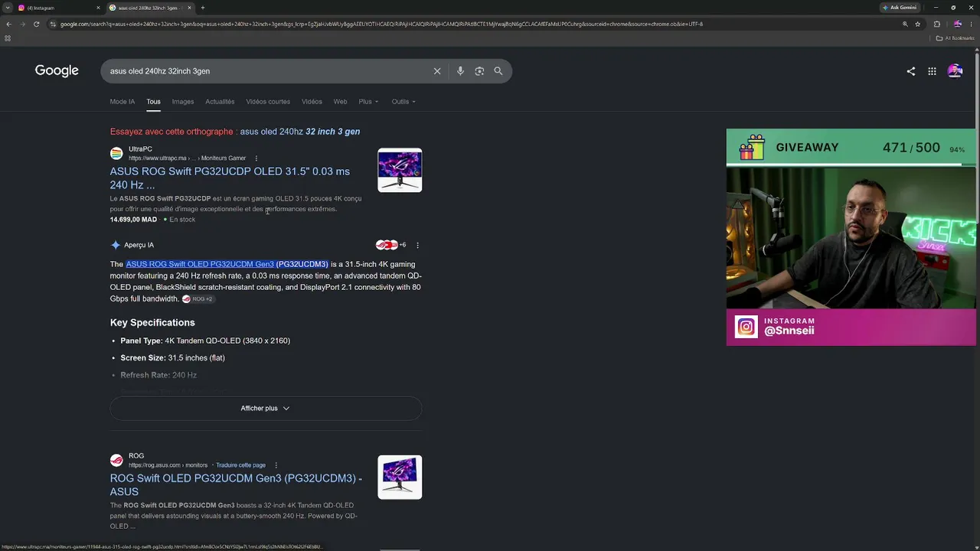Expand the Outils dropdown
This screenshot has height=551, width=980.
point(403,102)
